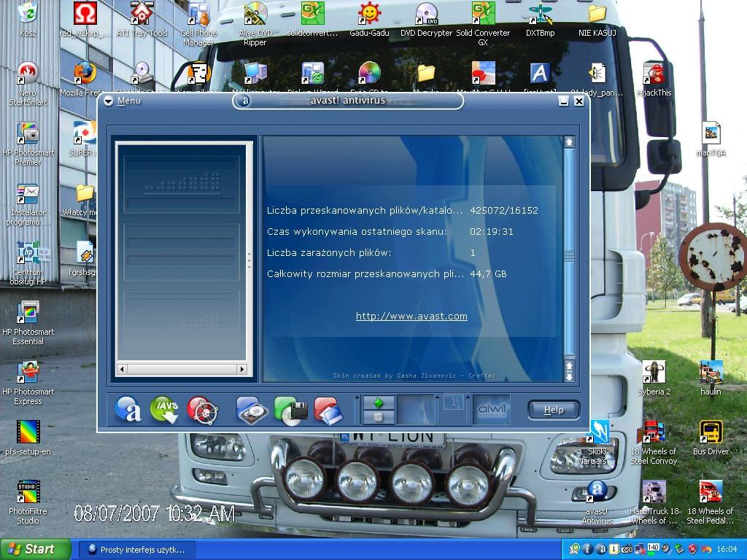
Task: Select the PhotoFiltre Studio desktop icon
Action: coord(28,503)
